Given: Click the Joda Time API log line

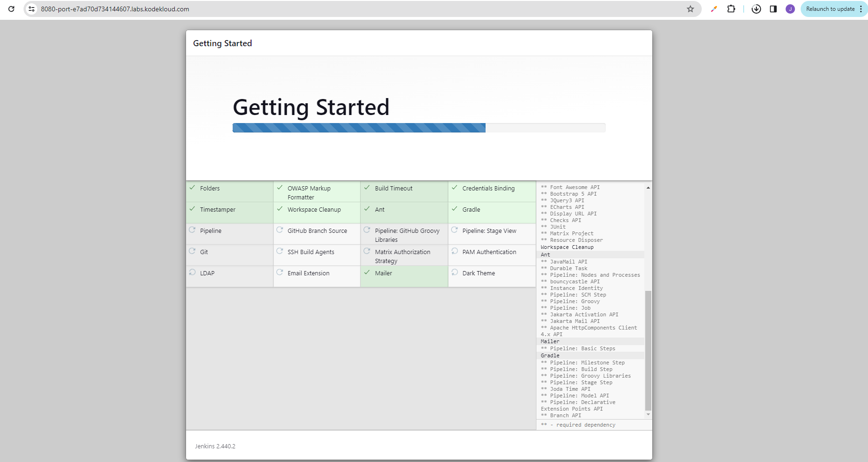Looking at the screenshot, I should click(566, 389).
